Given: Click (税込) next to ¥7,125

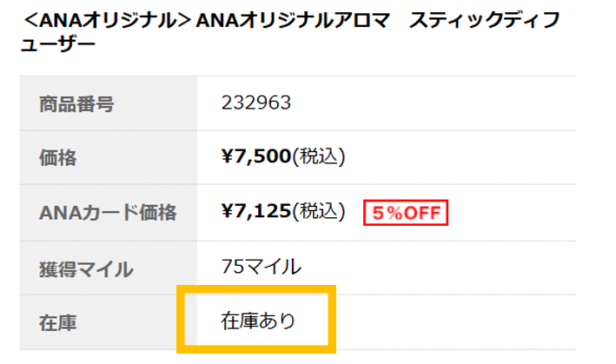Looking at the screenshot, I should pos(318,211).
